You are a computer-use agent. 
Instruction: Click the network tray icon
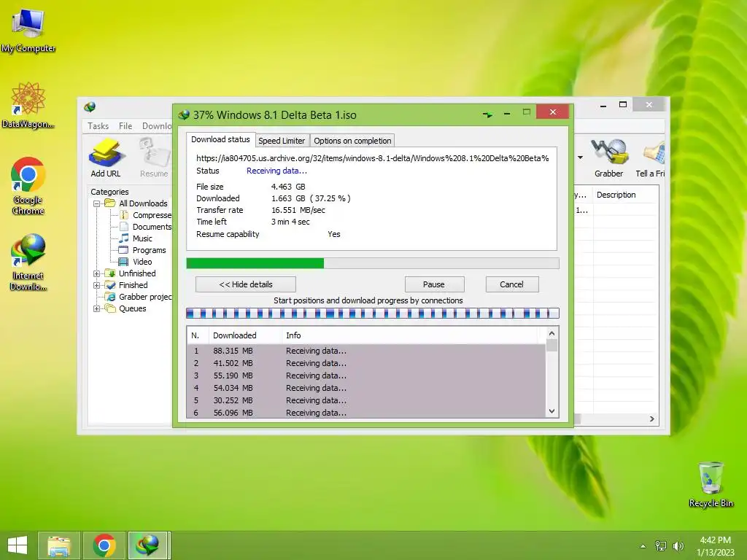tap(660, 545)
